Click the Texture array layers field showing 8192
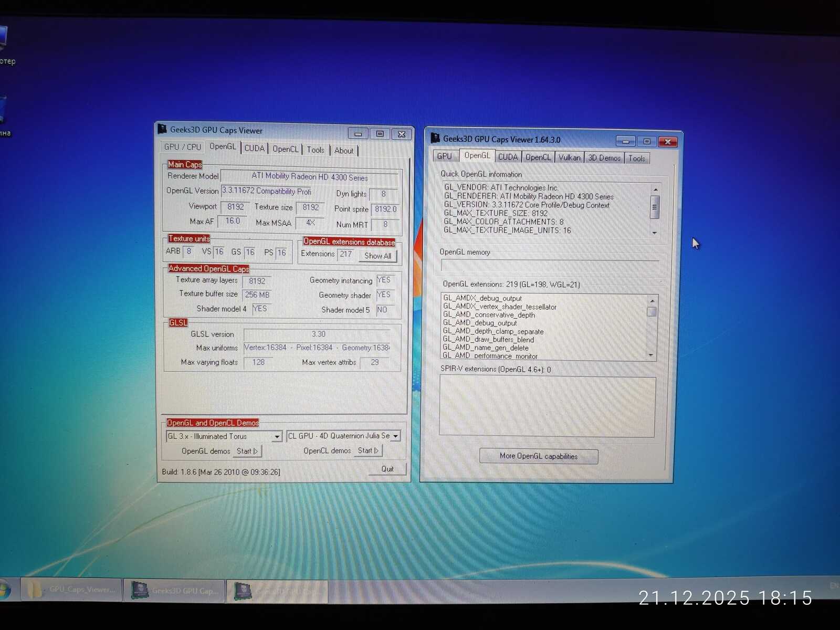The image size is (840, 630). coord(257,281)
